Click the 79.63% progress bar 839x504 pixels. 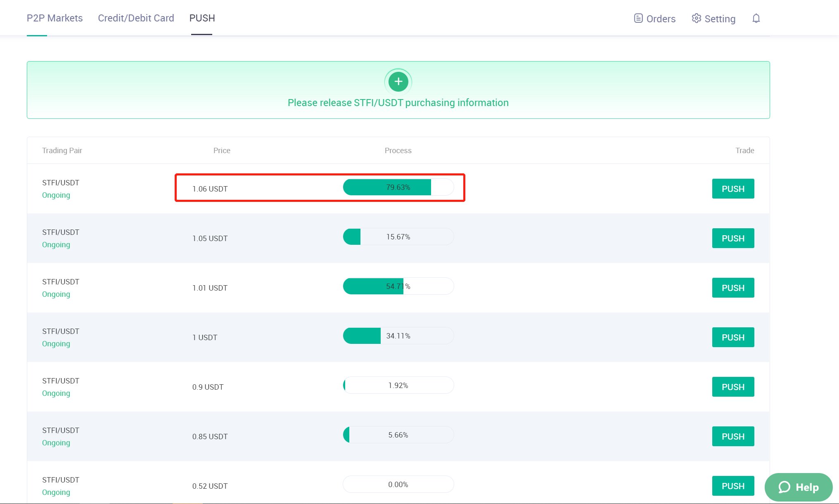(398, 187)
